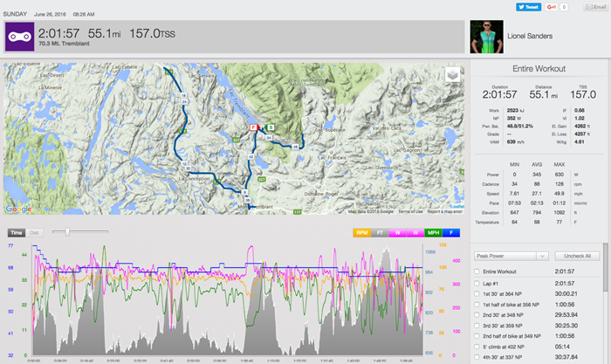Click the 48.8/51.2% power balance value
The width and height of the screenshot is (611, 364).
(x=520, y=127)
